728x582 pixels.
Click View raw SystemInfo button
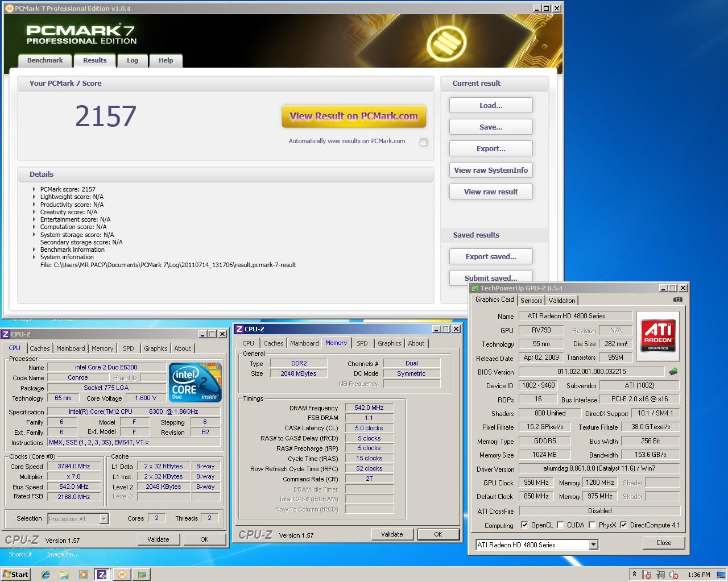491,170
